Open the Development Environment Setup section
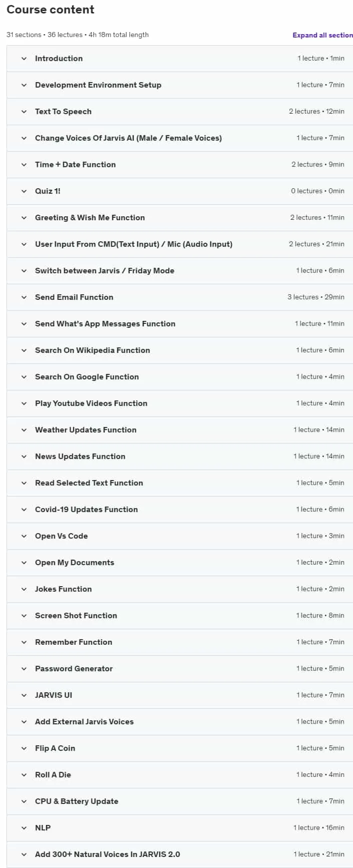The image size is (353, 868). click(180, 85)
